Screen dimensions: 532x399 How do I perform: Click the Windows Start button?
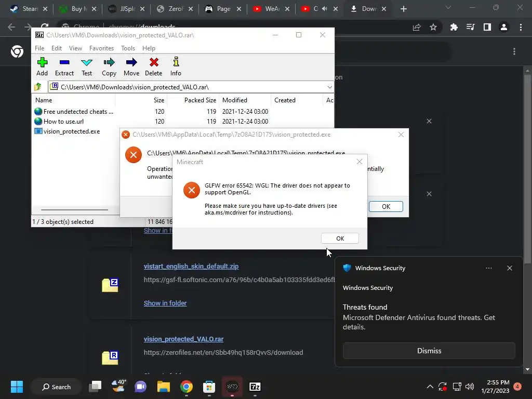(x=17, y=387)
